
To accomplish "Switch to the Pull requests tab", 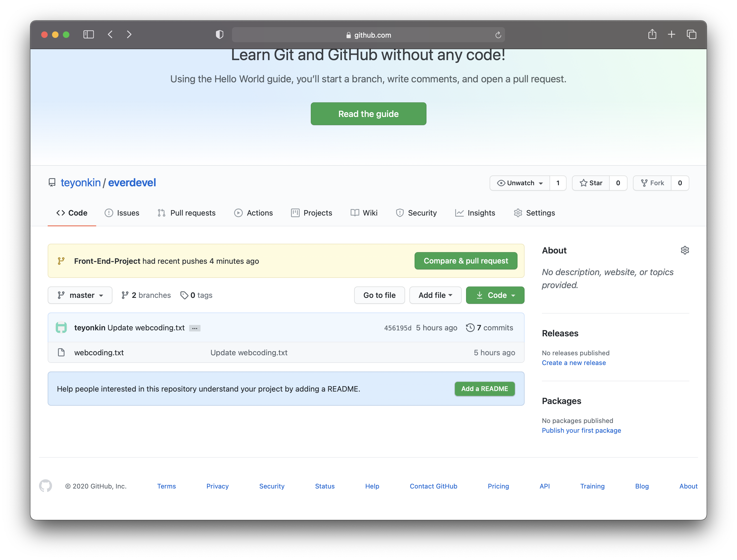I will [x=186, y=213].
